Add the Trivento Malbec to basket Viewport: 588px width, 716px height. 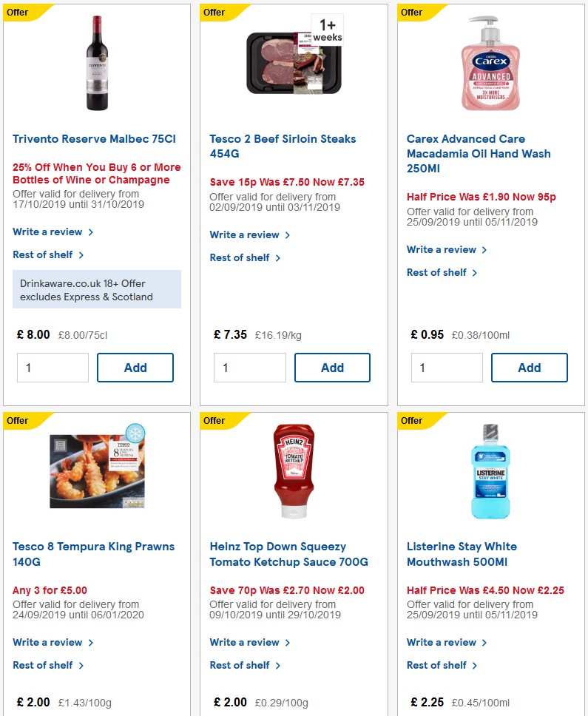point(135,367)
